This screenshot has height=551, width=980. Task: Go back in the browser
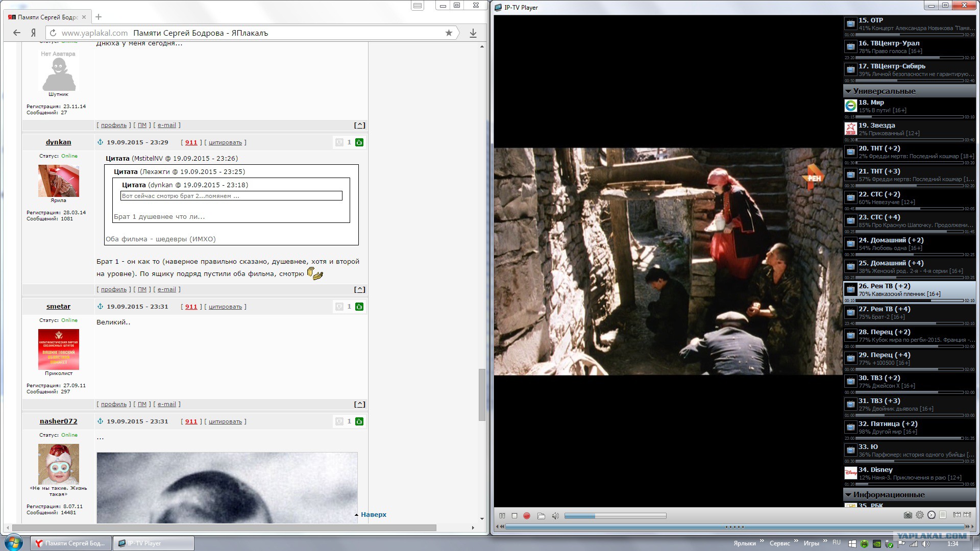click(17, 33)
